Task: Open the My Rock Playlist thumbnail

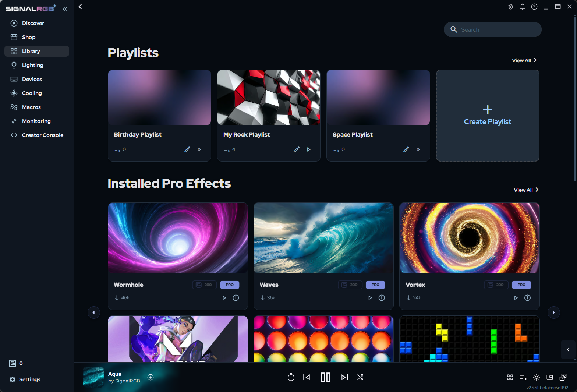Action: (269, 98)
